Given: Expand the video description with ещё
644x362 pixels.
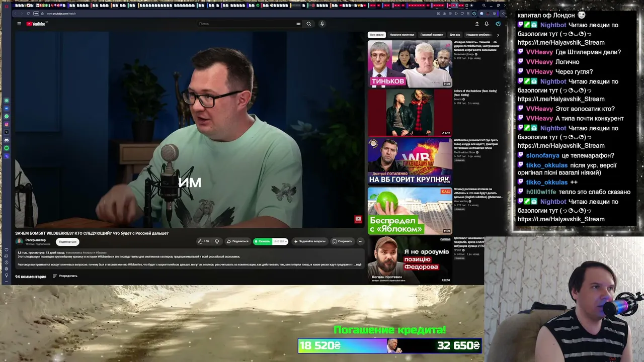Looking at the screenshot, I should point(359,264).
